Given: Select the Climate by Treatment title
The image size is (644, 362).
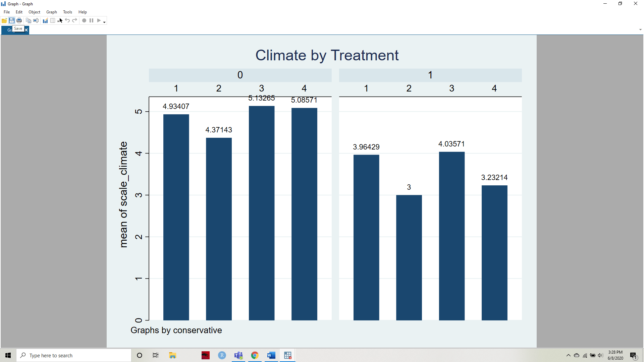Looking at the screenshot, I should point(327,55).
